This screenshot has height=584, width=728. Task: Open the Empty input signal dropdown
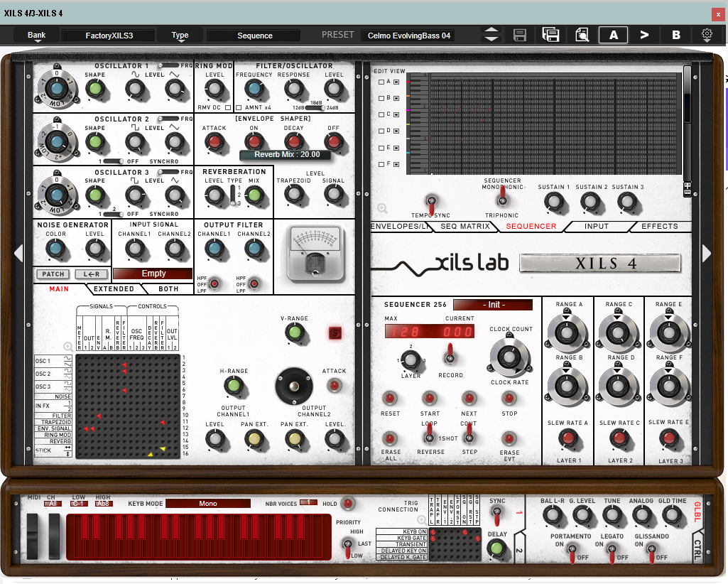click(x=153, y=274)
